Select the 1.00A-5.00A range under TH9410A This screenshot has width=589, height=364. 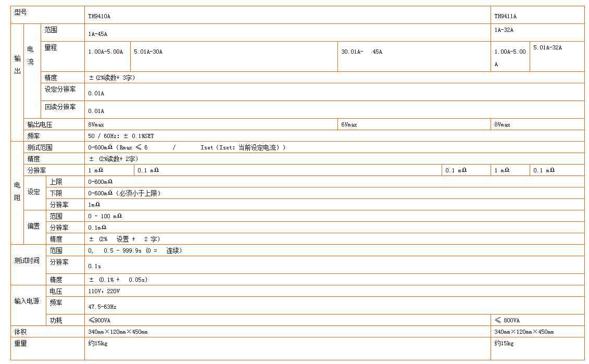point(106,52)
